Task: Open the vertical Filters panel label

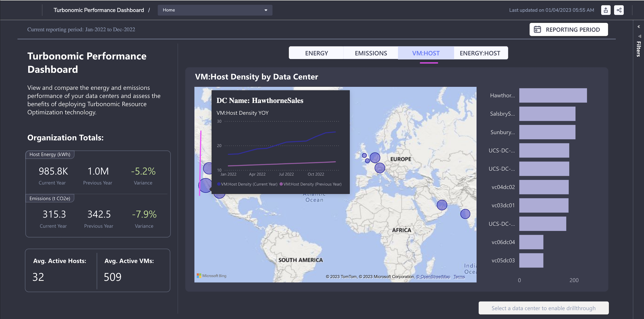Action: pyautogui.click(x=638, y=49)
